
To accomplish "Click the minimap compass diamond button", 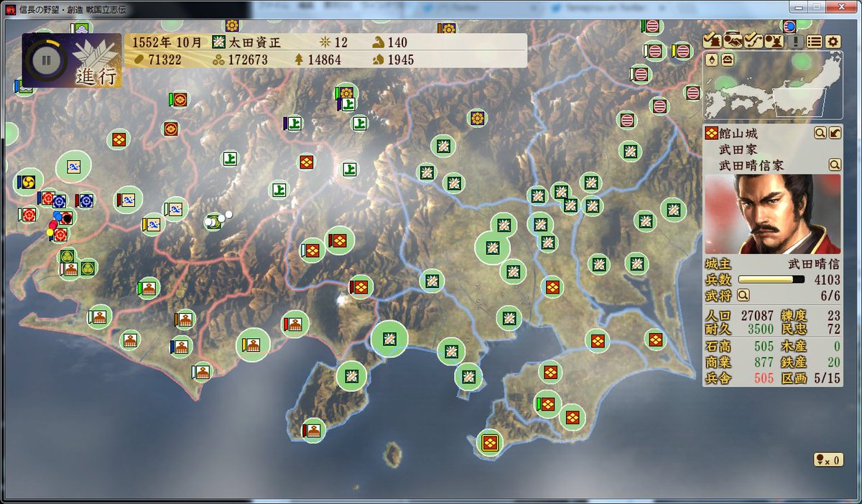I will (713, 60).
